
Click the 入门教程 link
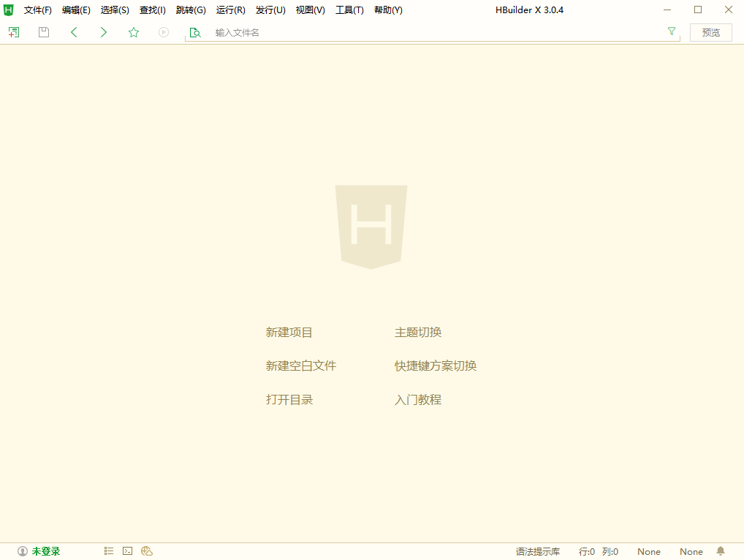coord(418,400)
